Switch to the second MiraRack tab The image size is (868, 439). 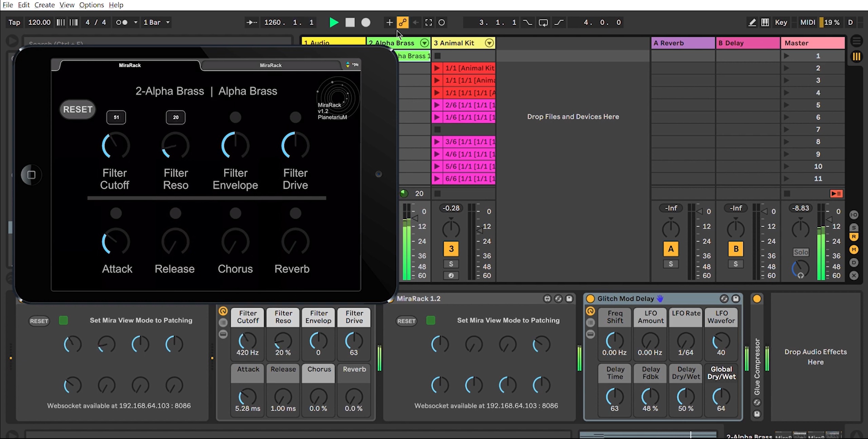pyautogui.click(x=270, y=65)
